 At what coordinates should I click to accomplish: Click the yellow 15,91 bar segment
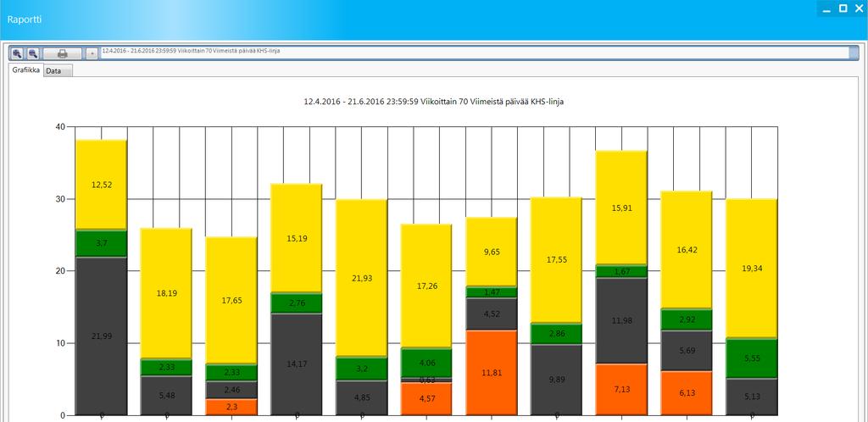(x=621, y=208)
